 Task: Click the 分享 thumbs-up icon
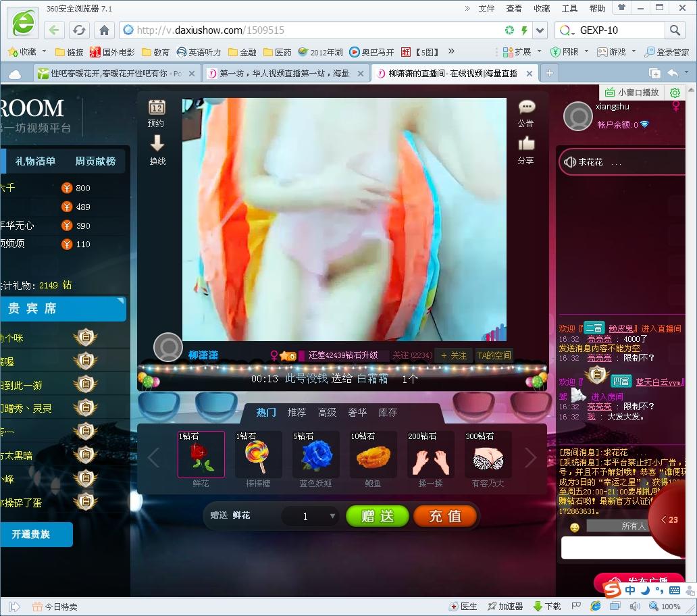(x=526, y=144)
